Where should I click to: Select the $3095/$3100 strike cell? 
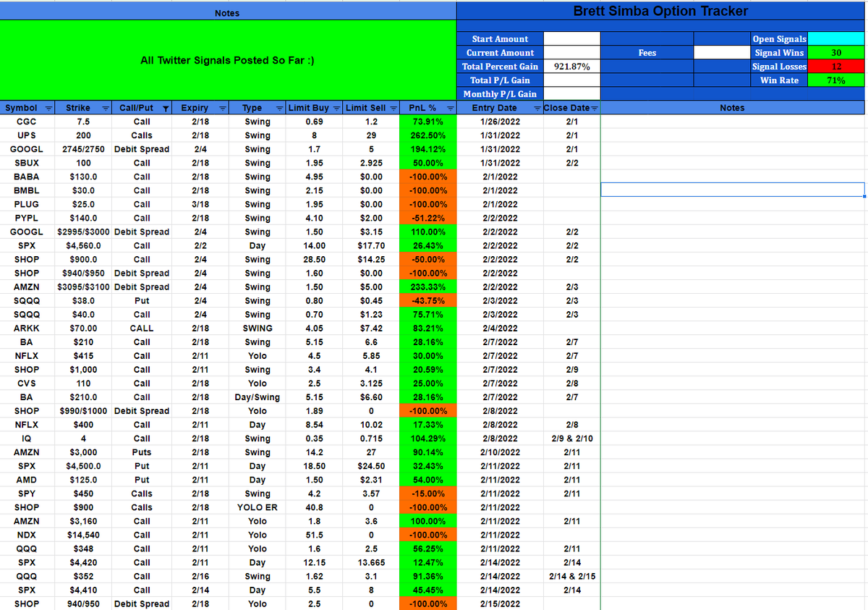click(x=83, y=287)
